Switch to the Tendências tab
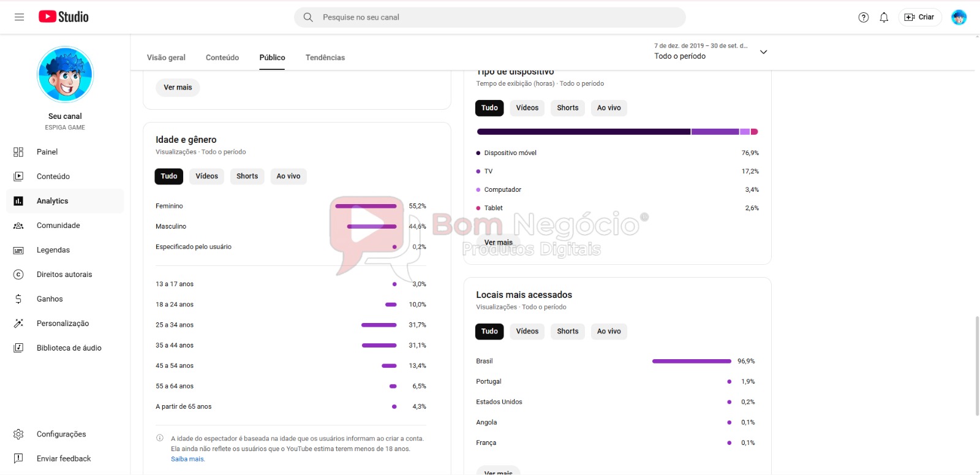980x475 pixels. point(325,58)
